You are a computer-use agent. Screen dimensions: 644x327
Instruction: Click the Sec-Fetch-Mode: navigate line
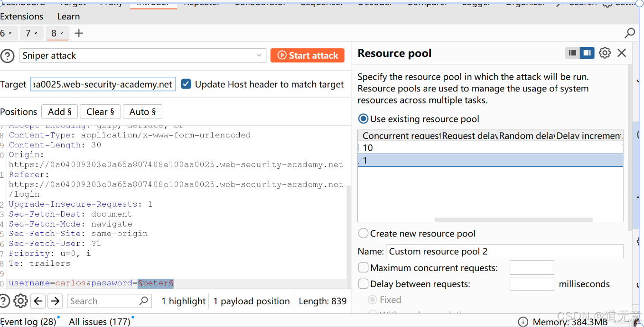click(70, 224)
